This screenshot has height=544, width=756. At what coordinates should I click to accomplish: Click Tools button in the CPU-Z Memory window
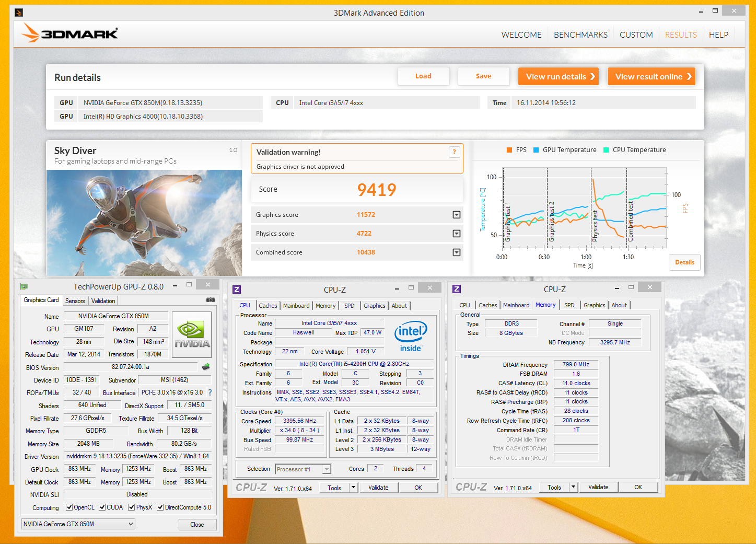(x=554, y=487)
